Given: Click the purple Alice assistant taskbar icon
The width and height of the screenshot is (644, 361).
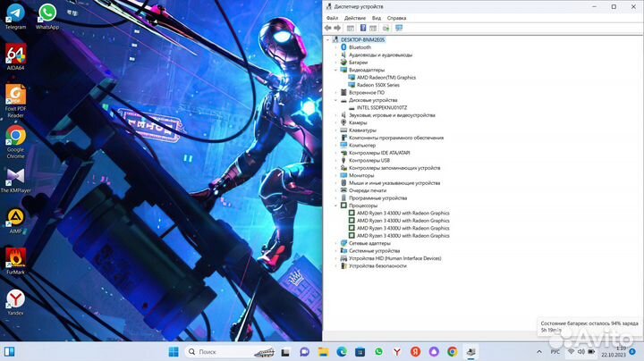Looking at the screenshot, I should click(434, 352).
